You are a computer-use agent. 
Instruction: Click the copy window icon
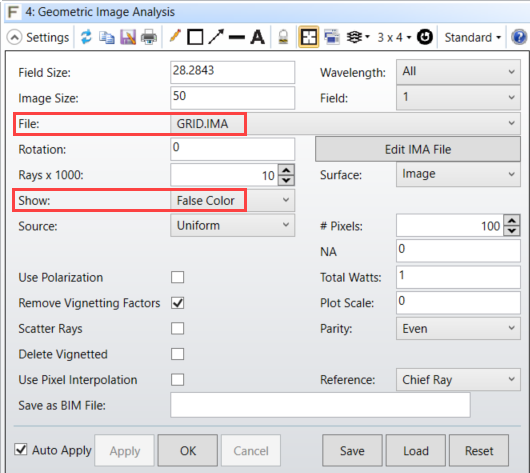(x=107, y=37)
